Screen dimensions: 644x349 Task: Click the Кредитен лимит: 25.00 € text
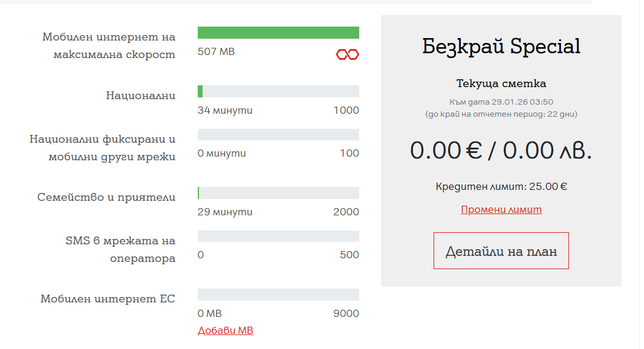coord(501,186)
